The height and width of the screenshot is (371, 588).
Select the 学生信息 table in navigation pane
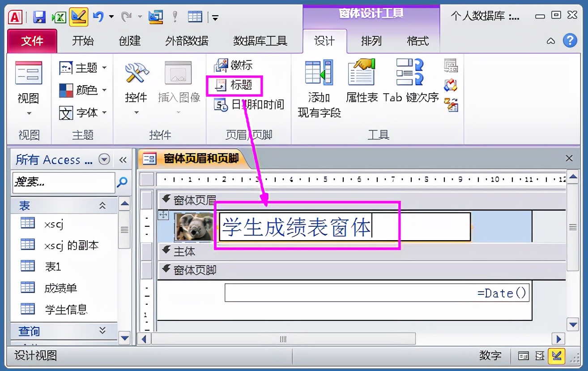(62, 309)
